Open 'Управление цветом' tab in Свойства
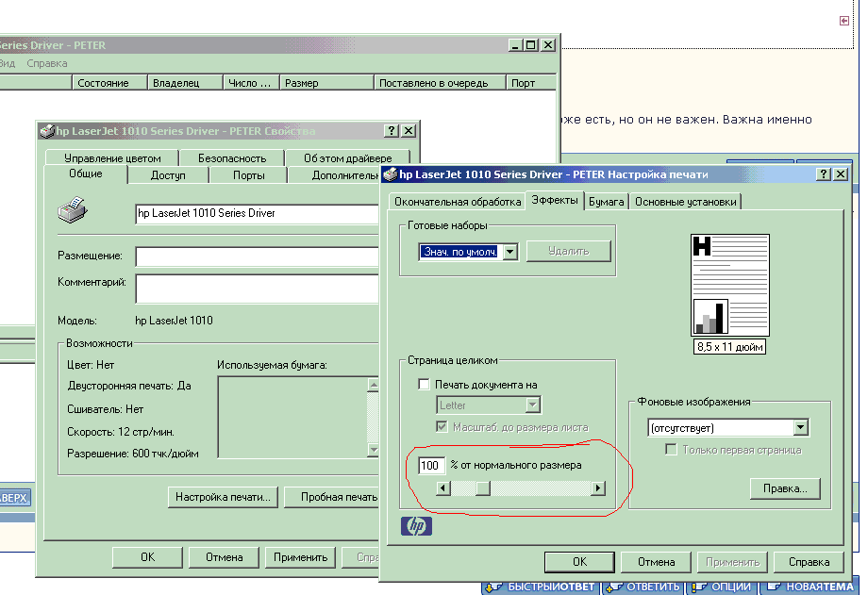The height and width of the screenshot is (595, 868). tap(112, 158)
